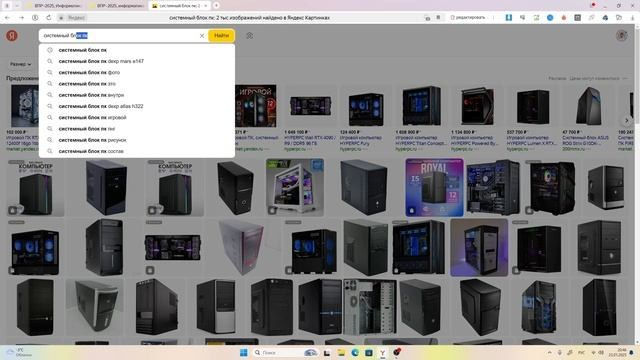Clear the search query with the X icon
Viewport: 640px width, 360px height.
[202, 36]
